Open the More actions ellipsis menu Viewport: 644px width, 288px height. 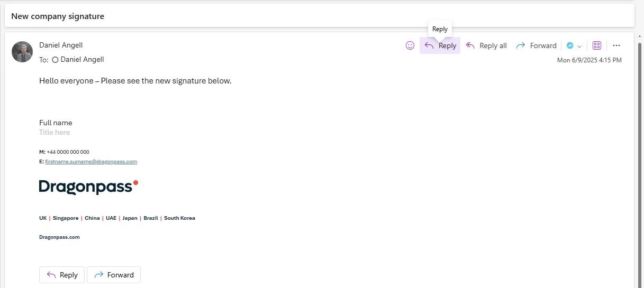tap(616, 45)
